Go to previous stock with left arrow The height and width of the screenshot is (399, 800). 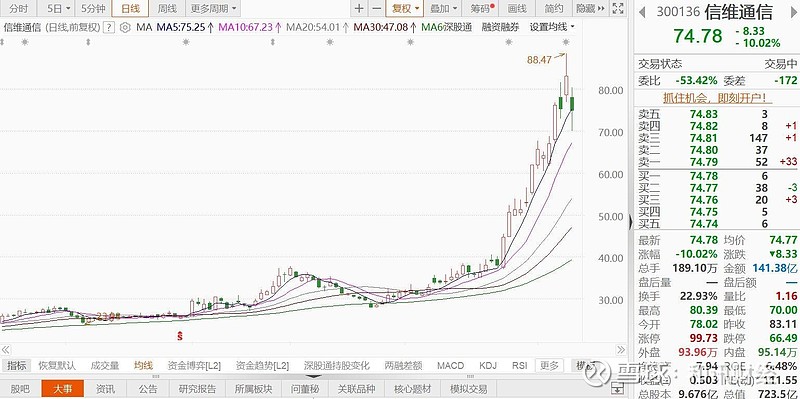pos(642,12)
